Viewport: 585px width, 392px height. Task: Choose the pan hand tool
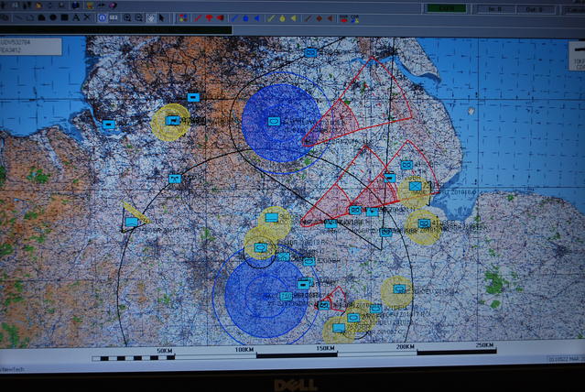(x=149, y=17)
